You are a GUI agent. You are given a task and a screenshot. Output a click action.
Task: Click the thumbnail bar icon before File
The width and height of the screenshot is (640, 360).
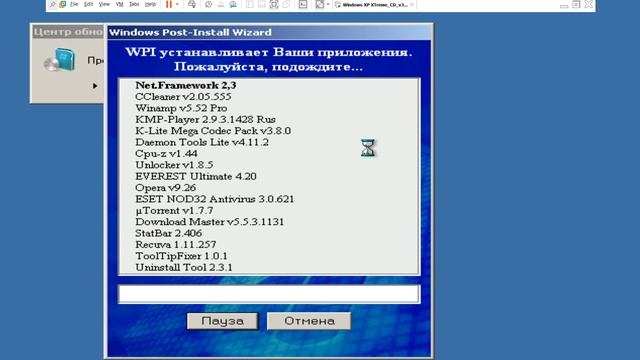tap(62, 4)
